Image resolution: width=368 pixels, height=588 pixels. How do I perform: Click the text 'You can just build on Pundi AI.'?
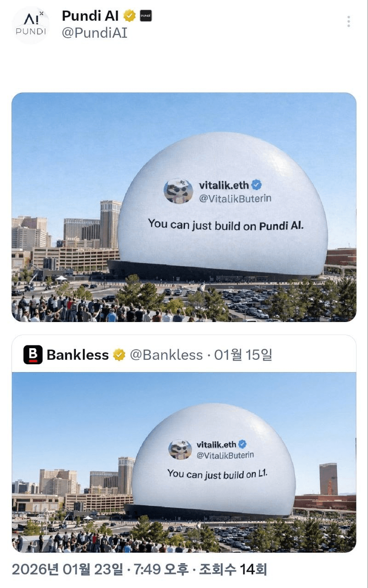(x=226, y=225)
